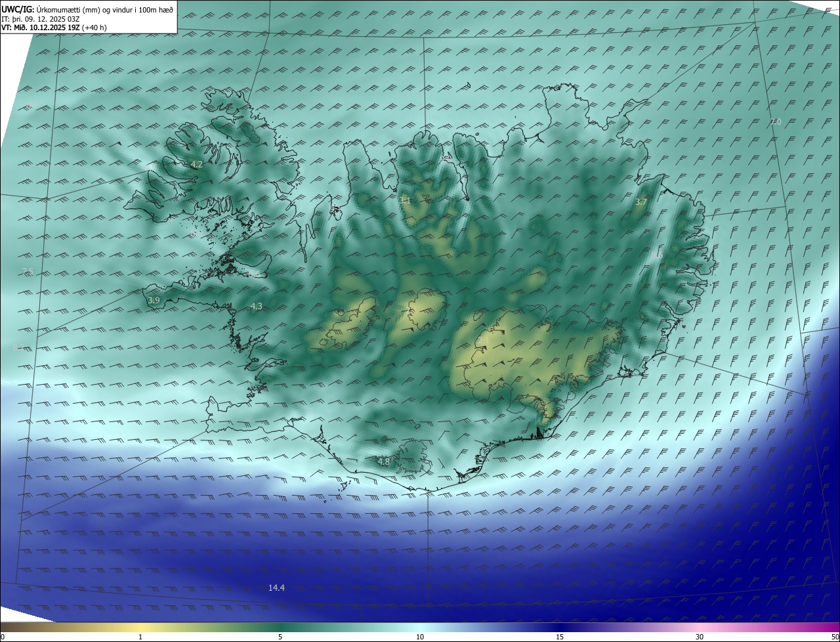Click the colorbar tick label 1

tap(140, 637)
